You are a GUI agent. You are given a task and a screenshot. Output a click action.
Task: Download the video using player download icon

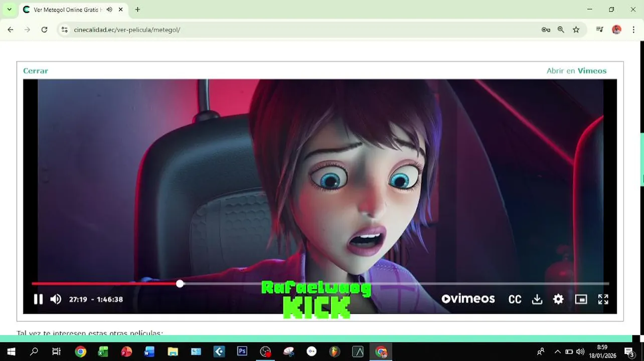tap(537, 299)
